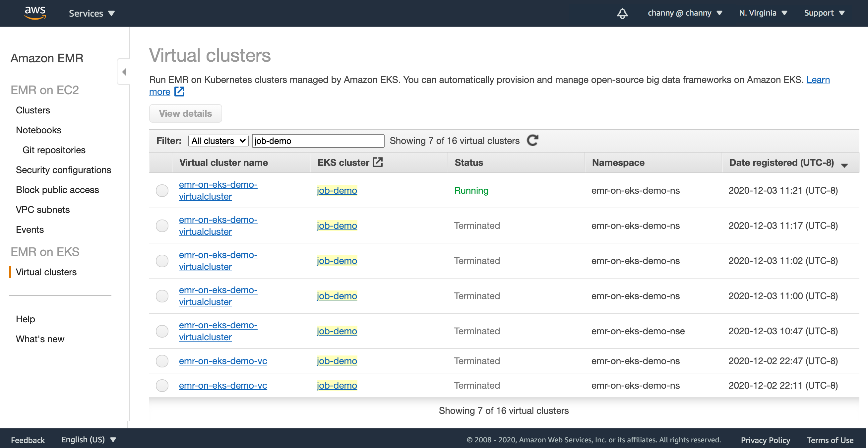
Task: Navigate to Security configurations in the sidebar
Action: click(x=63, y=169)
